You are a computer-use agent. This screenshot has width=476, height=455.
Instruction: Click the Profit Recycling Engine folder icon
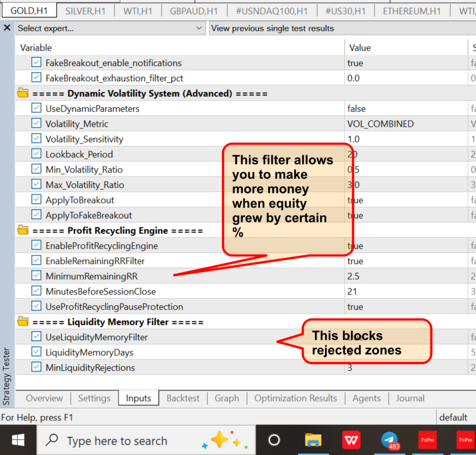click(x=23, y=230)
